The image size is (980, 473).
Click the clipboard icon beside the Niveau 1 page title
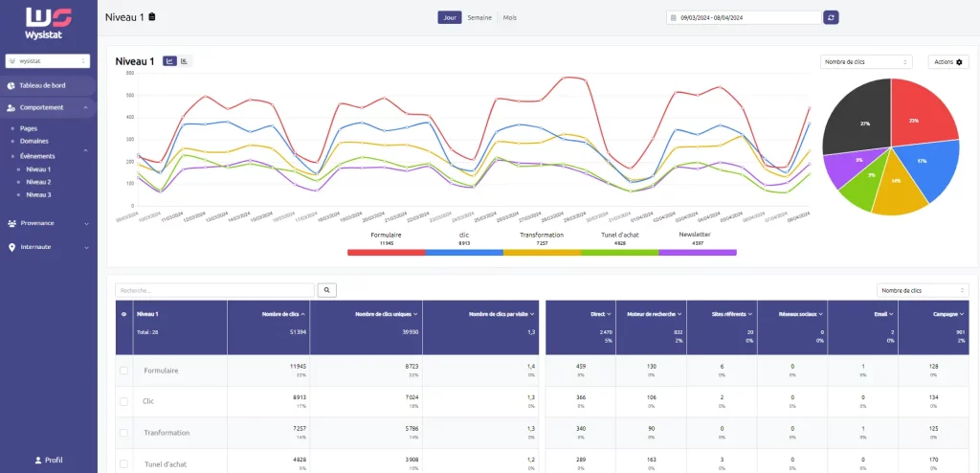152,17
